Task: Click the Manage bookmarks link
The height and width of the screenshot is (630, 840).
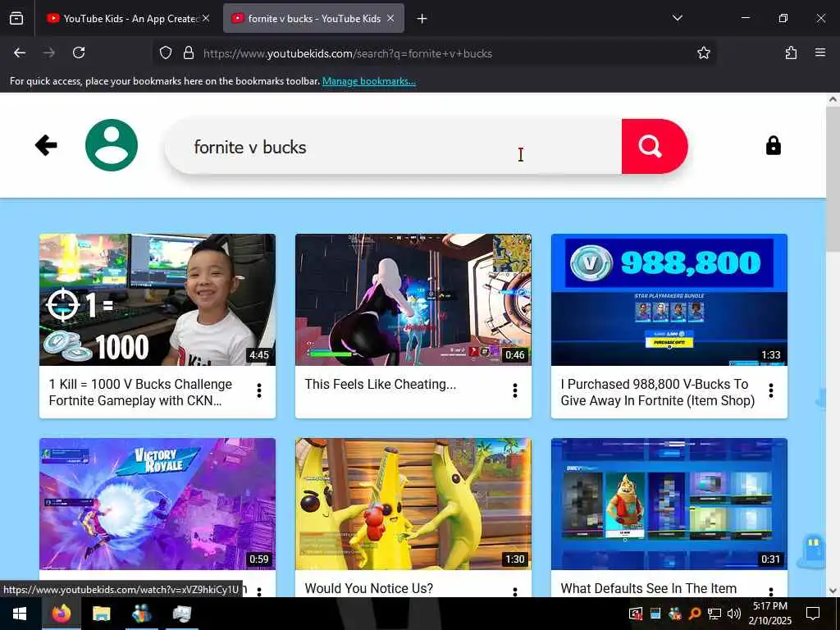Action: 368,81
